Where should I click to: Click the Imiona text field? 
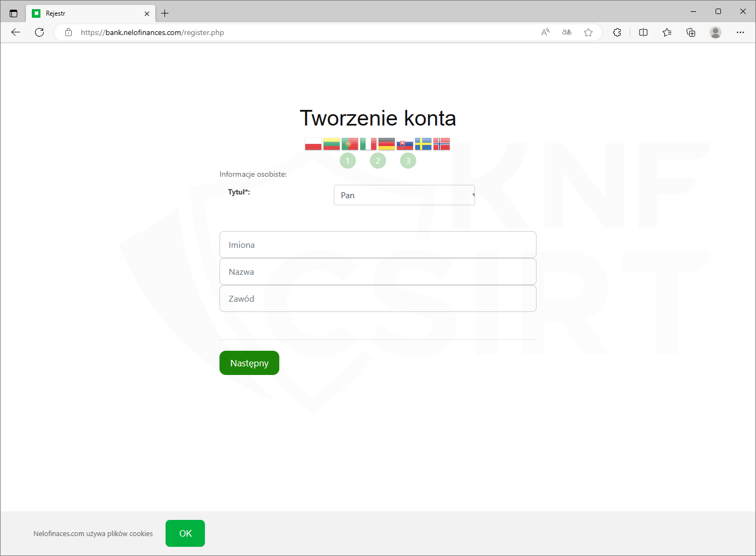click(x=377, y=245)
